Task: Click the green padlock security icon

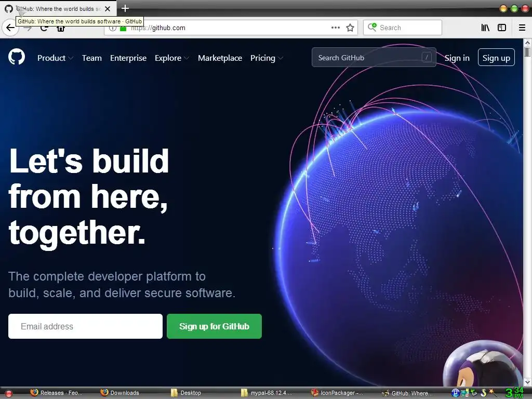Action: pyautogui.click(x=123, y=28)
